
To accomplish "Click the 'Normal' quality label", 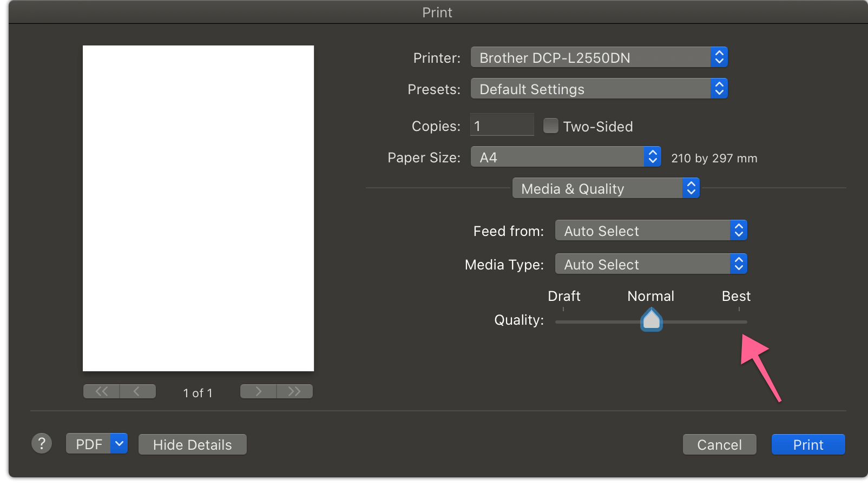I will (650, 296).
